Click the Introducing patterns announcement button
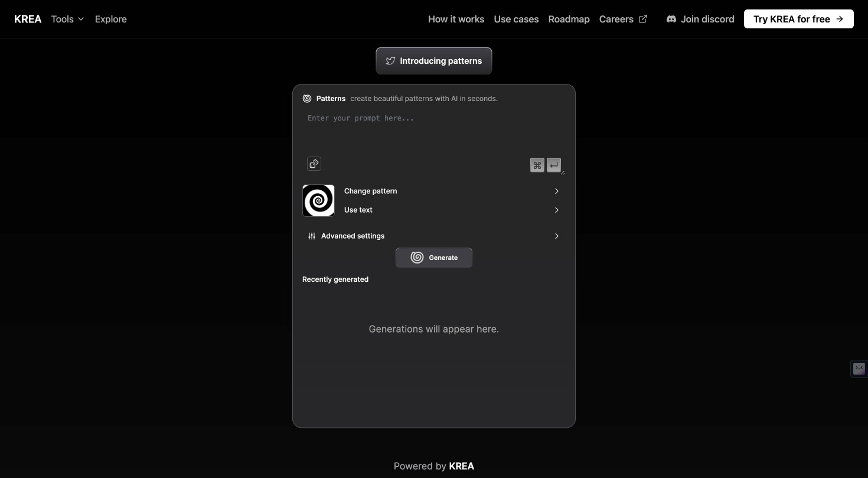 pos(434,61)
